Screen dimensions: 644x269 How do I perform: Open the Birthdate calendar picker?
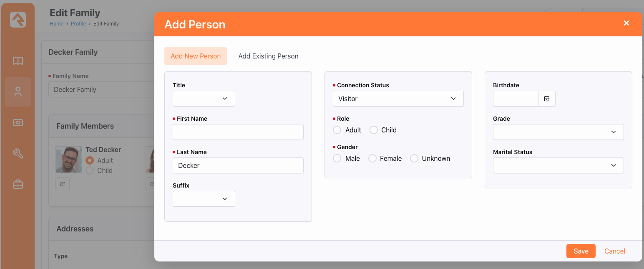[547, 99]
